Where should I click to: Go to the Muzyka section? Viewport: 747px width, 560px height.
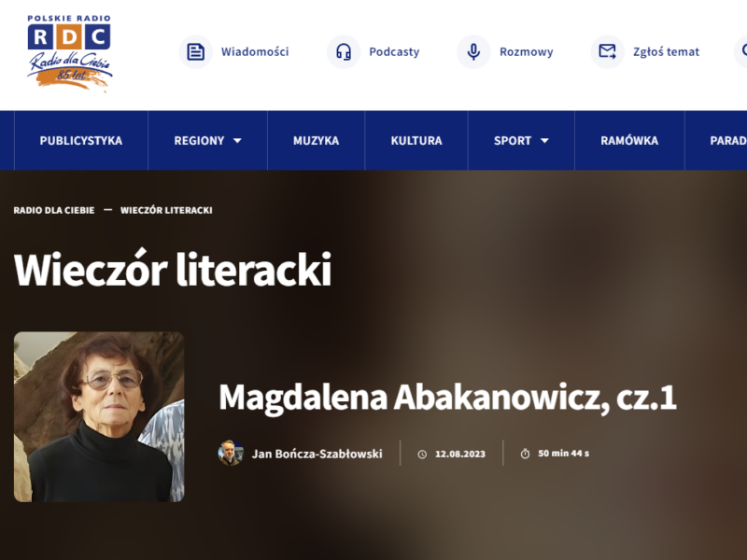317,141
